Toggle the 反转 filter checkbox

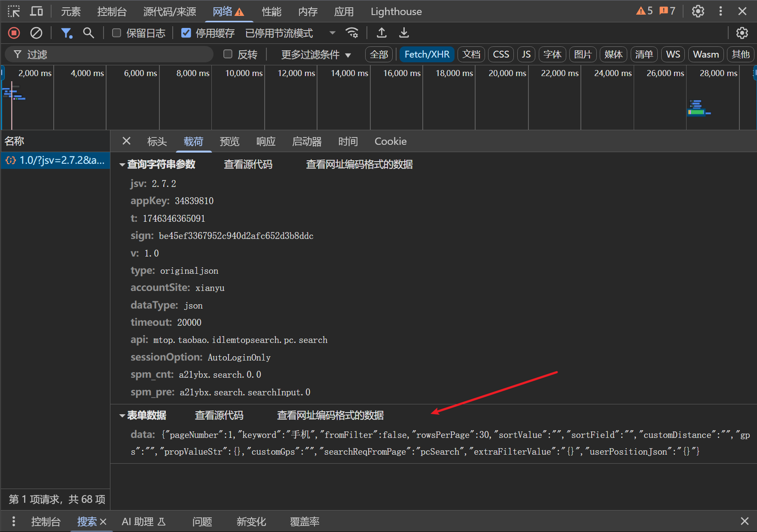228,54
